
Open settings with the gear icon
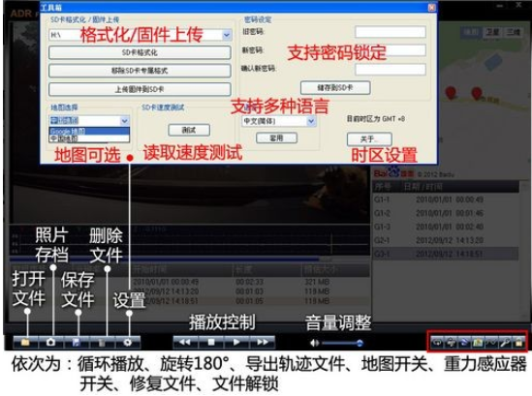click(x=128, y=343)
